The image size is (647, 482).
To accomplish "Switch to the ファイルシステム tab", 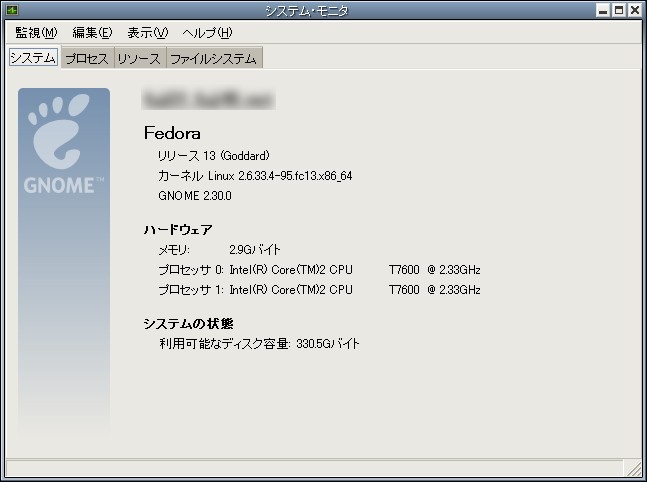I will tap(213, 59).
